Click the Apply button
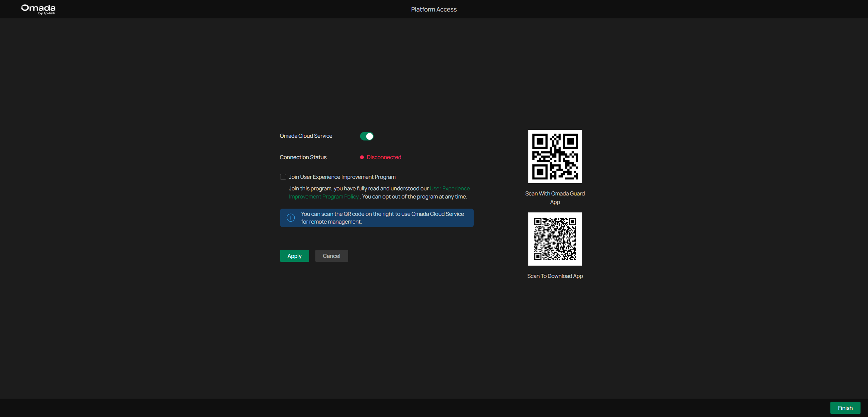 click(x=294, y=256)
